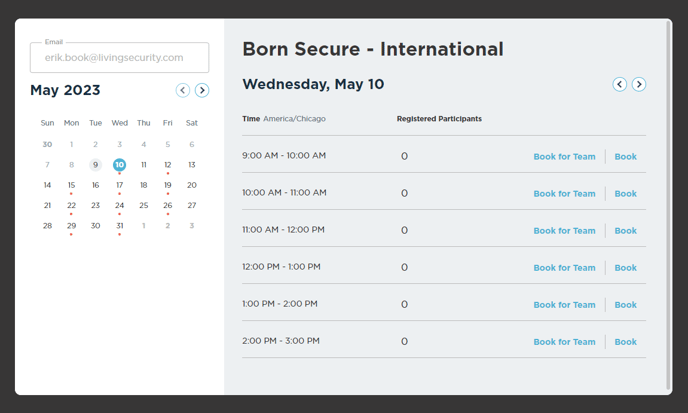
Task: Show next day's session schedule
Action: click(x=639, y=84)
